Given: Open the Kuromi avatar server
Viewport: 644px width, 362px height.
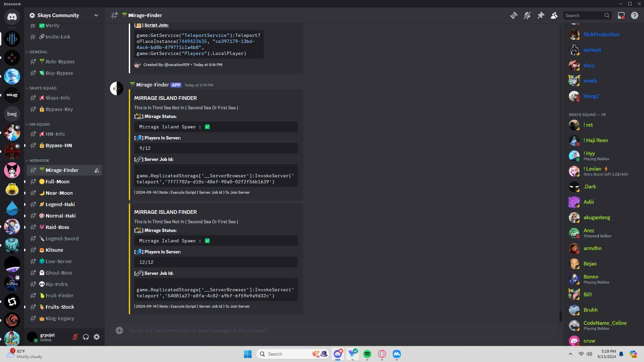Looking at the screenshot, I should (x=12, y=170).
